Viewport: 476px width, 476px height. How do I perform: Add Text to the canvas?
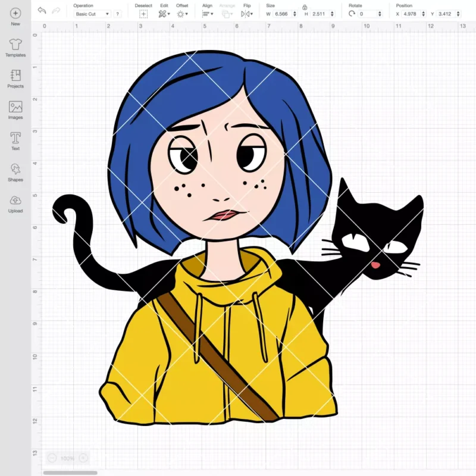coord(15,141)
